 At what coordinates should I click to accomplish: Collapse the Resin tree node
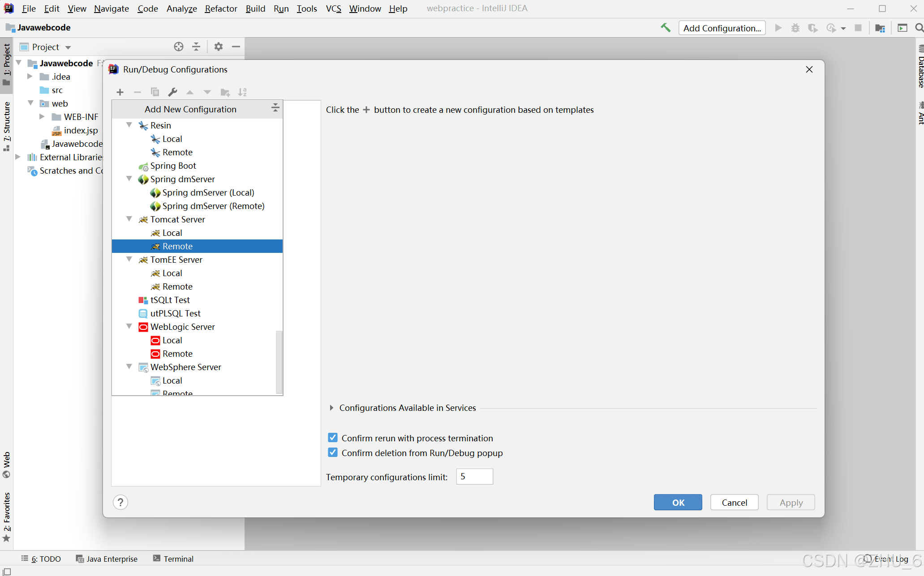click(x=129, y=125)
